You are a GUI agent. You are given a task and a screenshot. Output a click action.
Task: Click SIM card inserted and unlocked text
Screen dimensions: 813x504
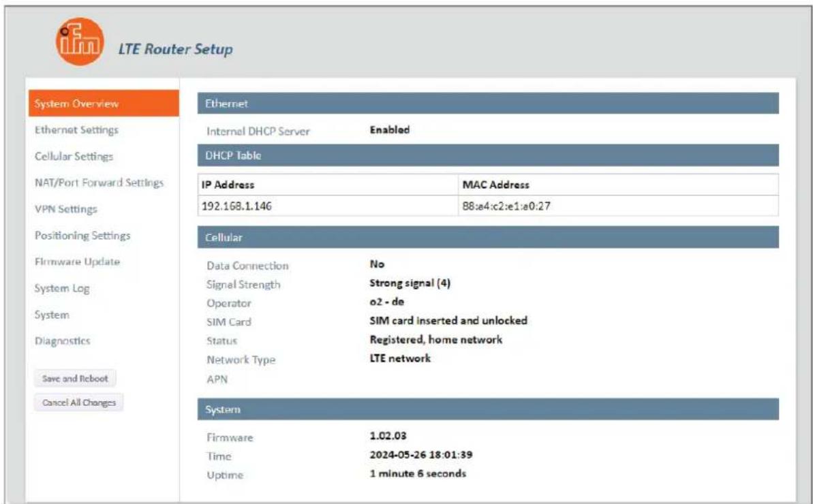tap(448, 321)
